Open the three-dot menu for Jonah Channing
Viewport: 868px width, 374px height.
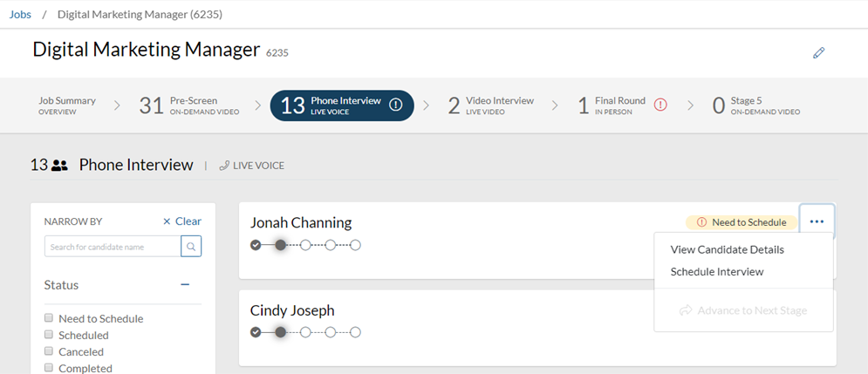coord(817,221)
